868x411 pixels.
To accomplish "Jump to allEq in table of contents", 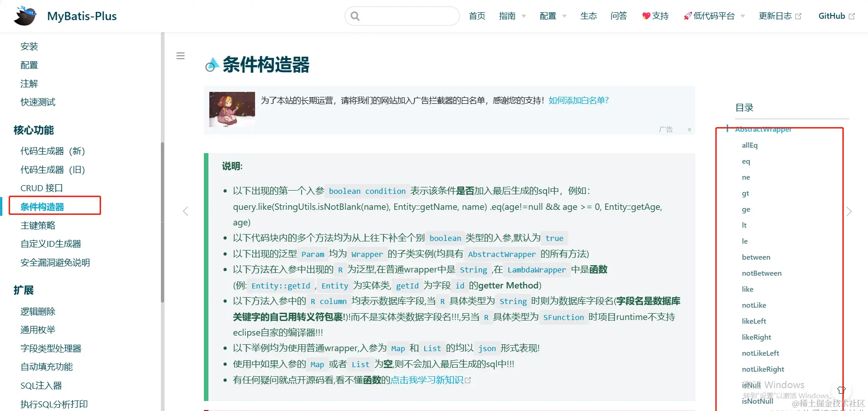I will click(750, 145).
